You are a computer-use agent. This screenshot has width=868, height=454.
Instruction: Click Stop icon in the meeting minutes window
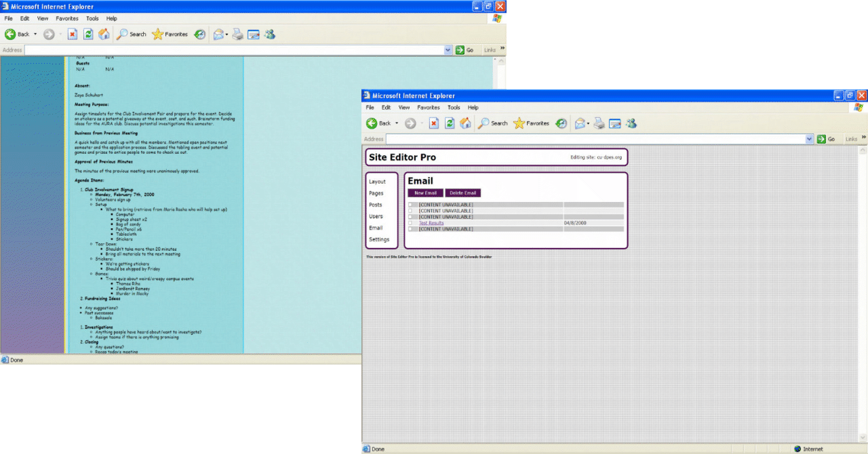click(x=73, y=34)
